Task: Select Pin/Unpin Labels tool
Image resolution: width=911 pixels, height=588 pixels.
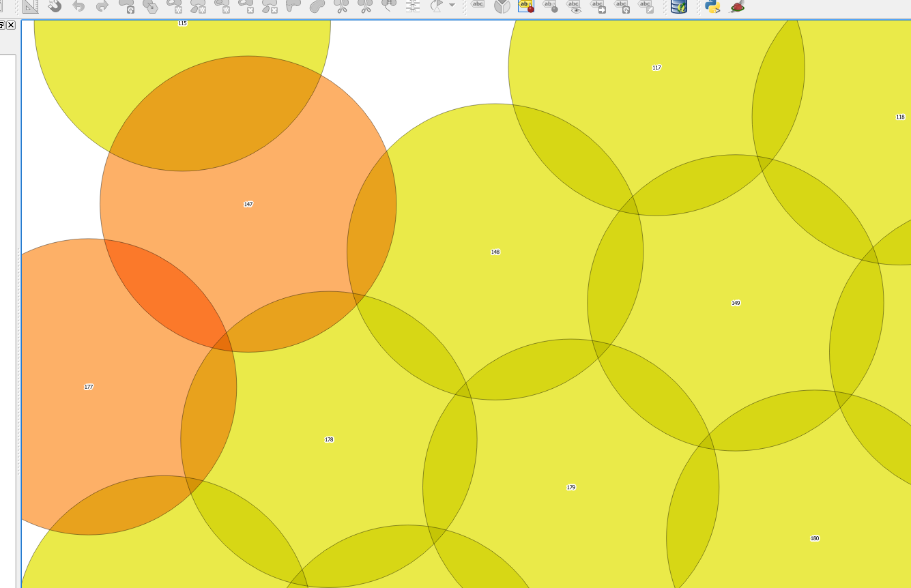Action: [550, 6]
